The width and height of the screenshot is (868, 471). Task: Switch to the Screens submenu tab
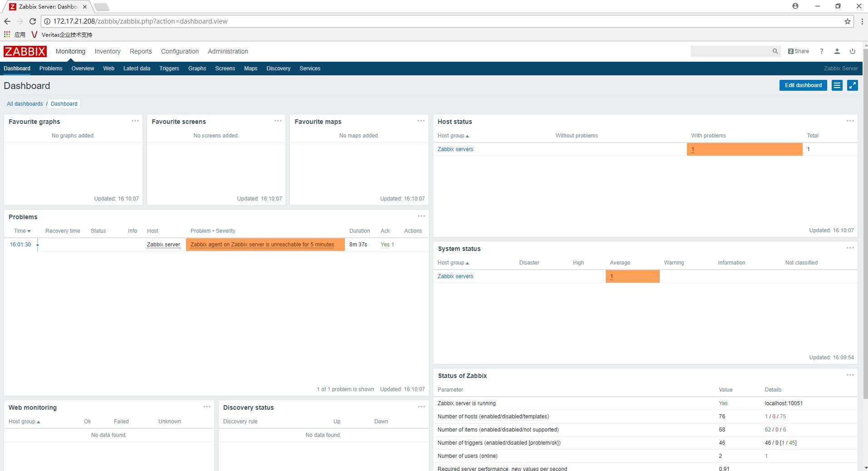click(x=225, y=69)
